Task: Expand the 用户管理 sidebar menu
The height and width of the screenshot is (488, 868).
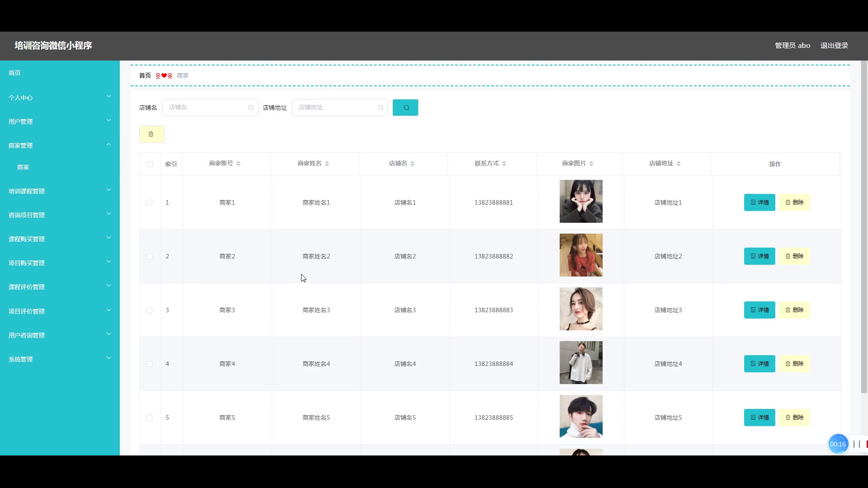Action: click(x=60, y=121)
